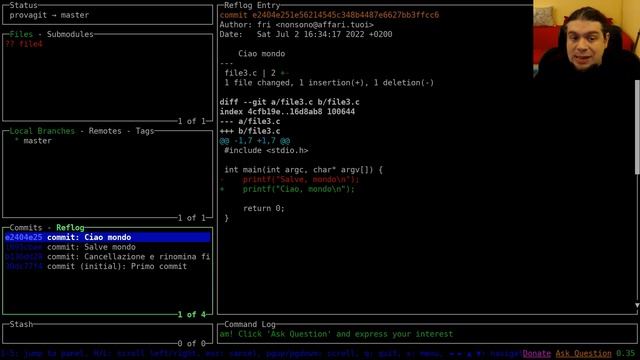Click the version number 0.35

[626, 353]
